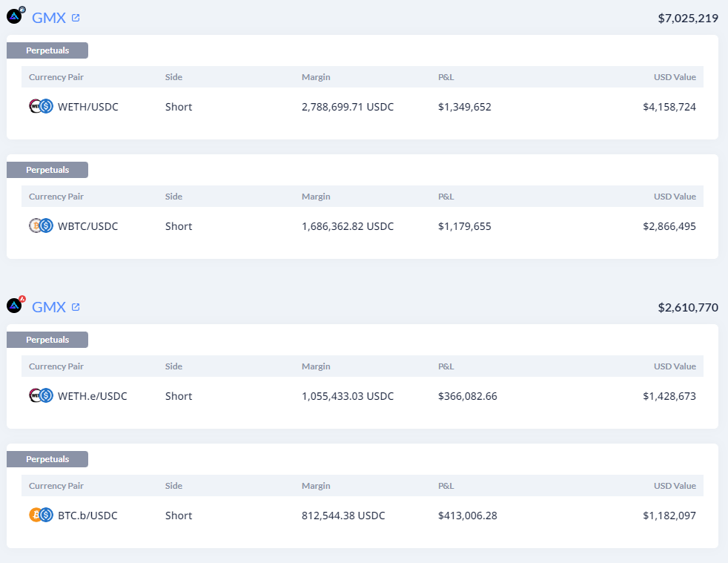
Task: Click the GMX logo with Arbitrum badge
Action: (x=16, y=16)
